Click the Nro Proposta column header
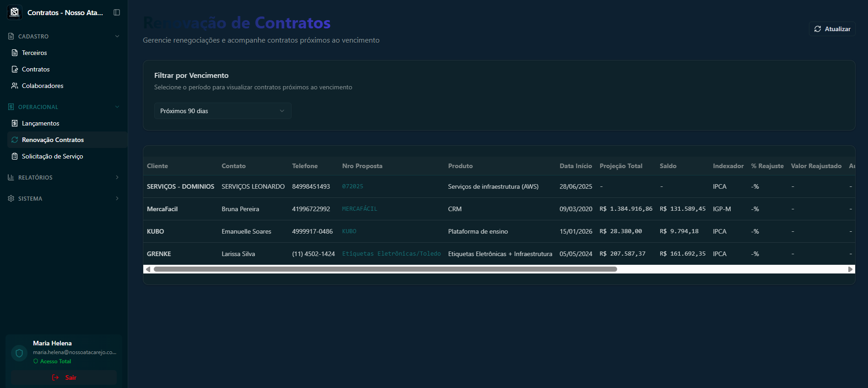This screenshot has height=388, width=868. click(362, 166)
